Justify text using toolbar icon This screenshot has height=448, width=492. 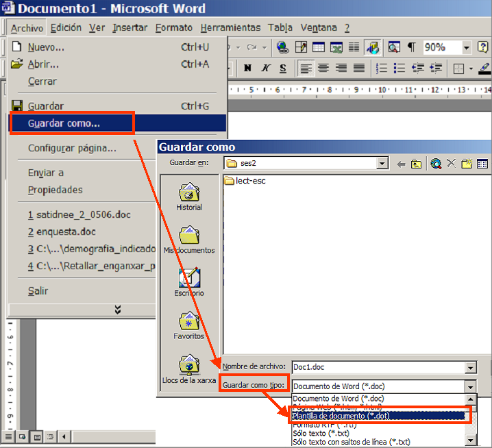point(359,68)
